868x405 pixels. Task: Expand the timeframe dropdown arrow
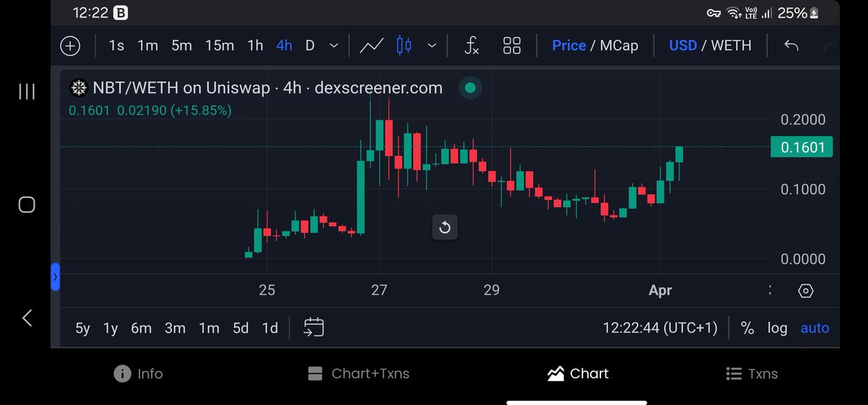pos(334,46)
